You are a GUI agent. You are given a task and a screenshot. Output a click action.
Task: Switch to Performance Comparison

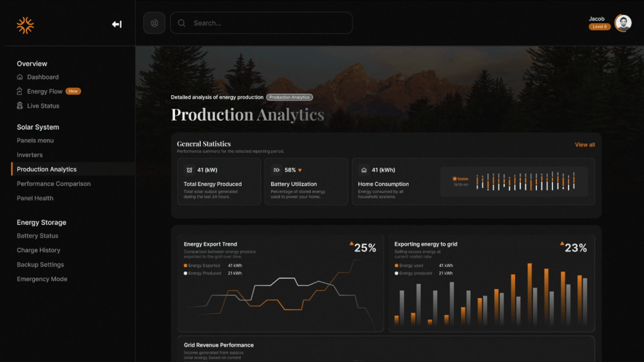tap(53, 184)
